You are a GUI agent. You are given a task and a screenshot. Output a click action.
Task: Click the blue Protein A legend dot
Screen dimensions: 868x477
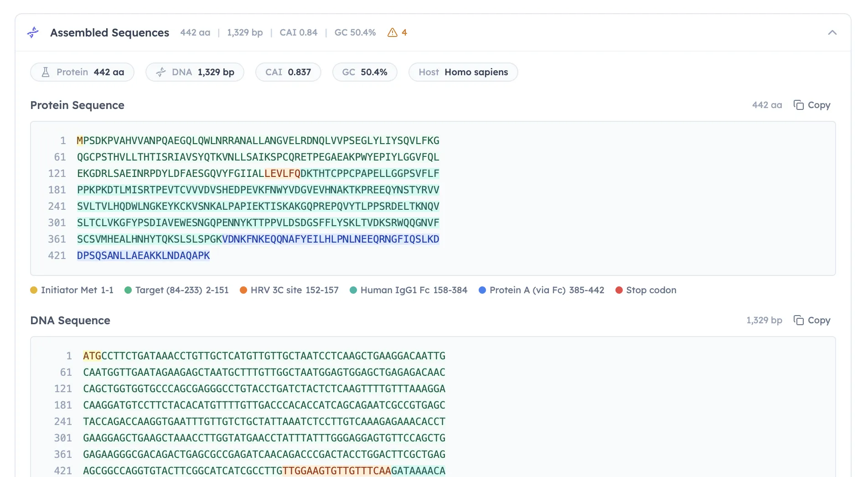point(482,290)
